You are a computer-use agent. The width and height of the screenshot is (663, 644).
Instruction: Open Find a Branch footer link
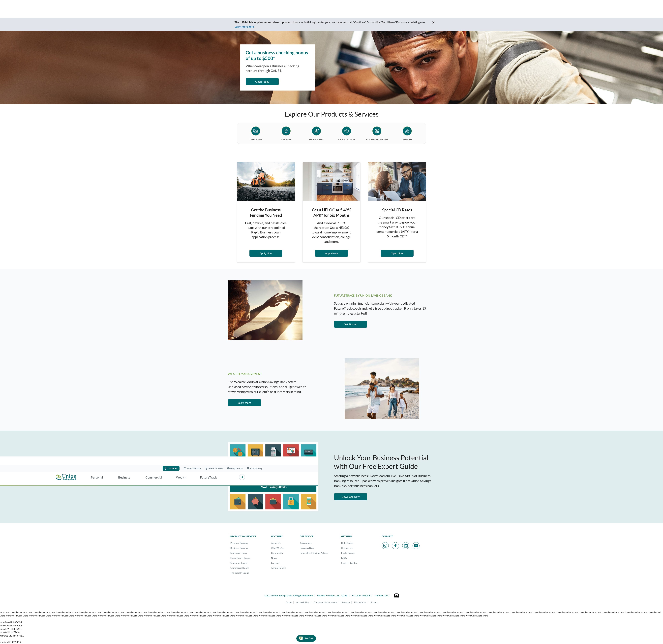click(348, 553)
